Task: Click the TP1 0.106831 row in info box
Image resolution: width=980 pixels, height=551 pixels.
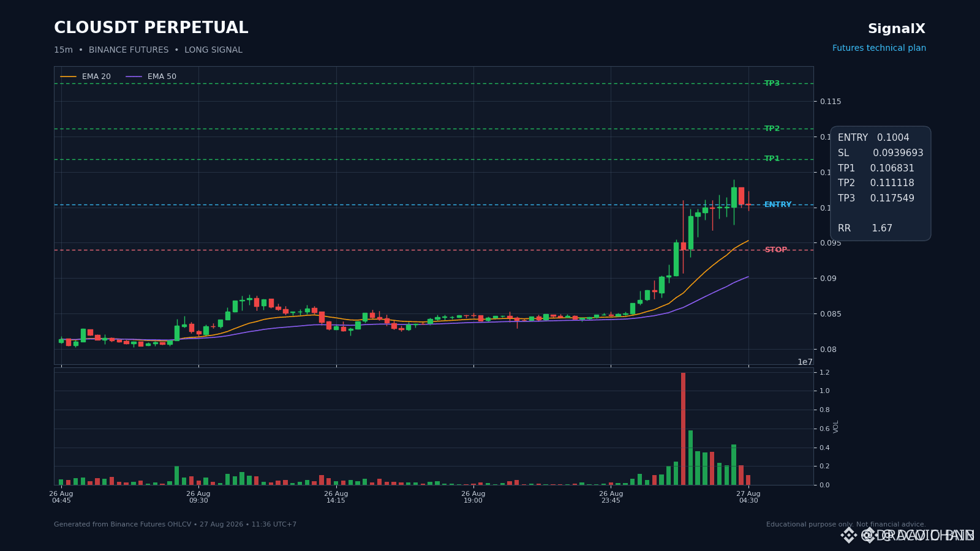Action: (876, 168)
